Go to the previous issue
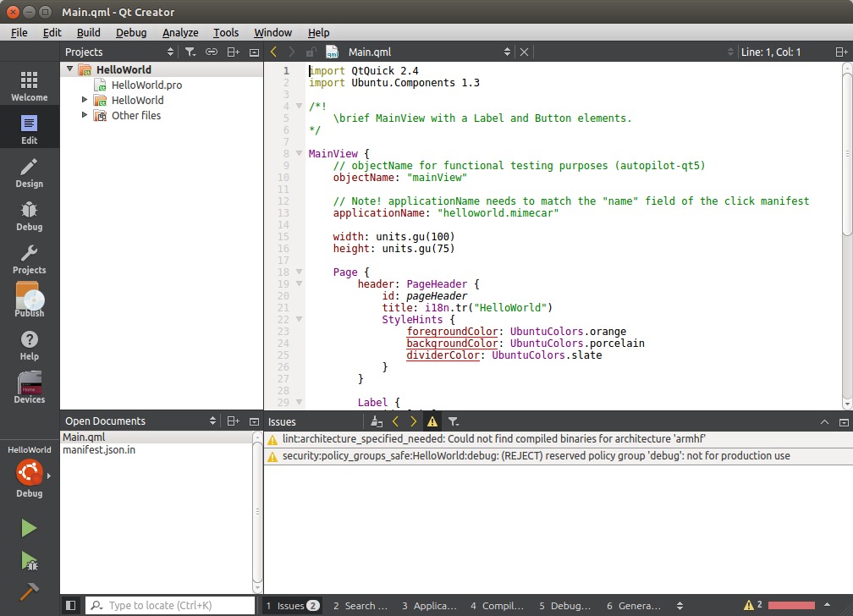853x616 pixels. 395,421
